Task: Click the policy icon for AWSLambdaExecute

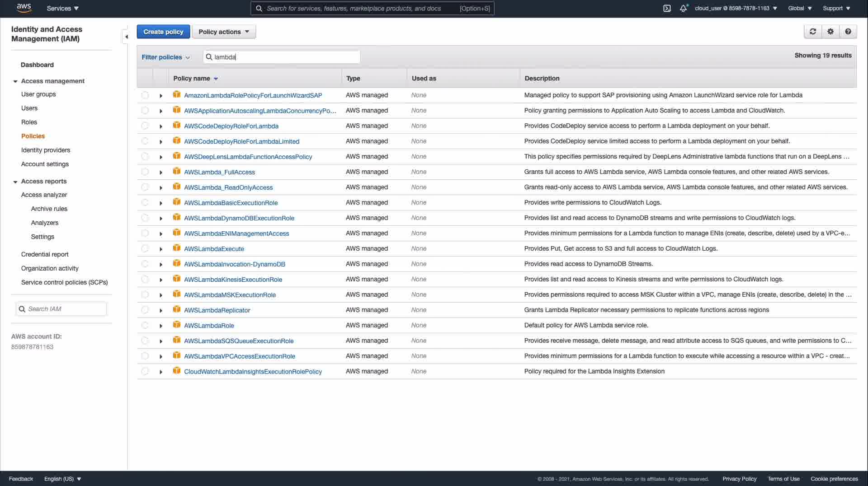Action: 177,248
